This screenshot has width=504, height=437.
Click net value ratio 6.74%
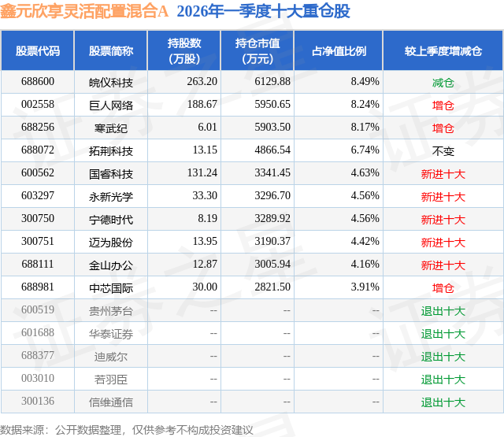click(x=365, y=150)
